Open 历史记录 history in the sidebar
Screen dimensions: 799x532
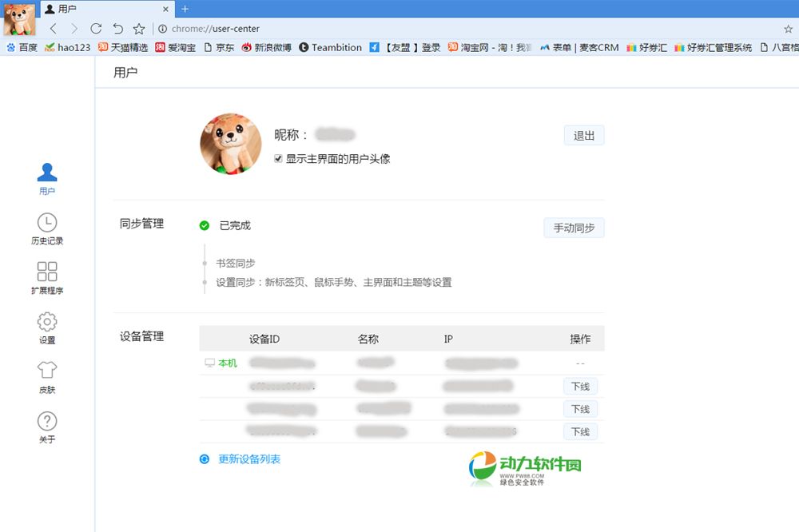47,228
